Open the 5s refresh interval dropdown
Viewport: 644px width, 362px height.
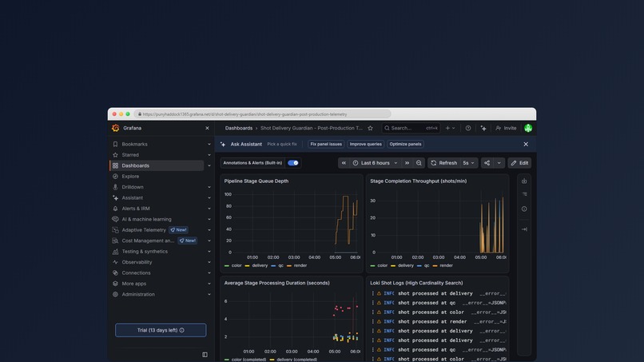click(469, 163)
